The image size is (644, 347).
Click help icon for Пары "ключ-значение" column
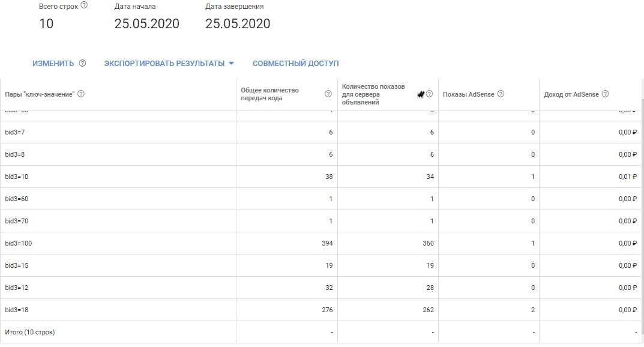click(x=81, y=94)
